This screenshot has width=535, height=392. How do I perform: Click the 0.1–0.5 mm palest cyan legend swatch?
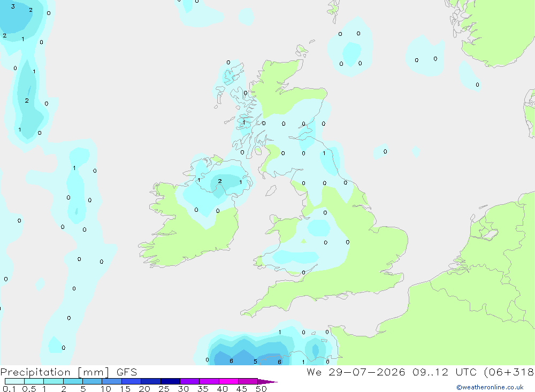click(14, 381)
